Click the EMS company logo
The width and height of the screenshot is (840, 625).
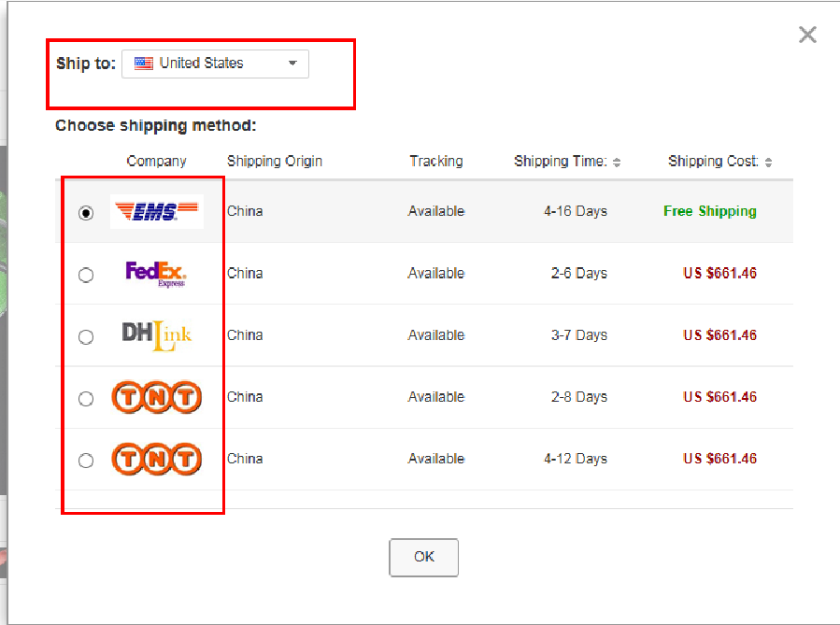coord(156,211)
